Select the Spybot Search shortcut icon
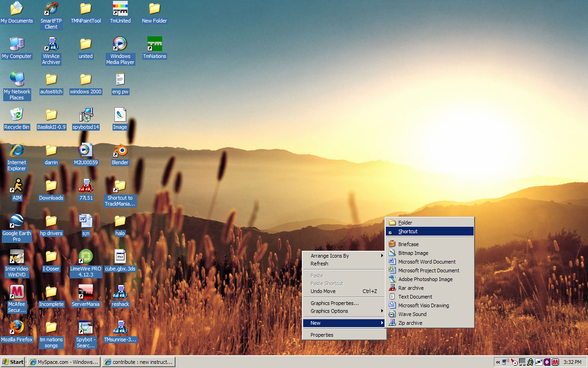Screen dimensions: 588x368 tap(86, 334)
